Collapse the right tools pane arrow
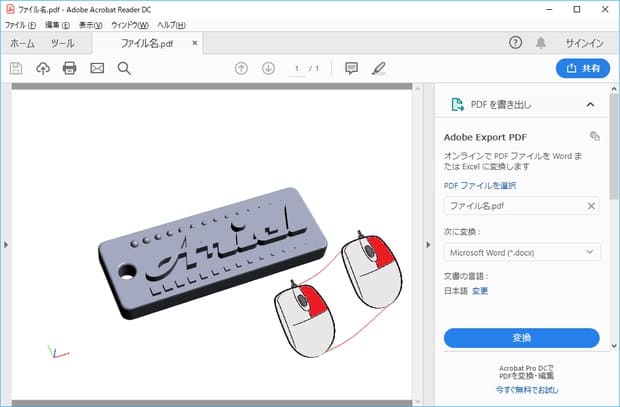Screen dimensions: 620x407 [428, 245]
